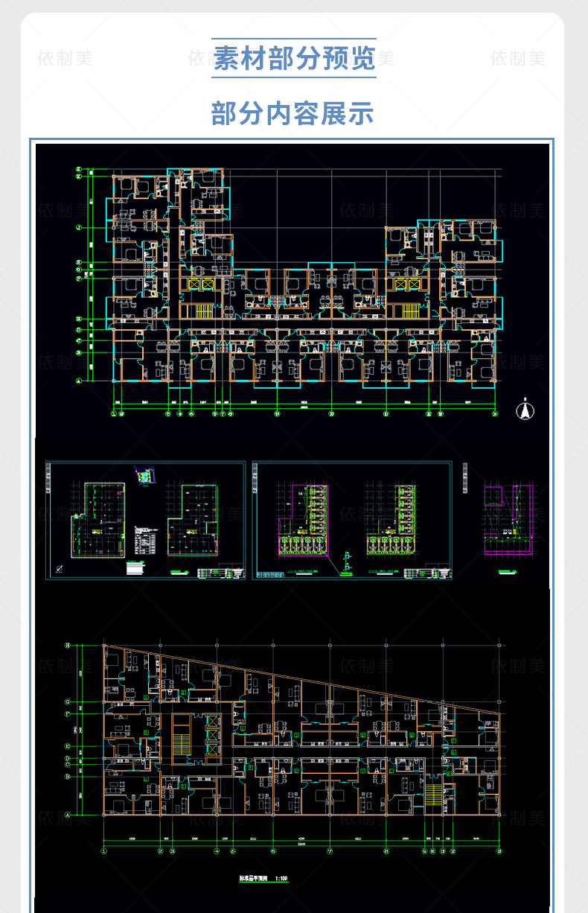Open the center framed sheet with magenta plans
The height and width of the screenshot is (913, 588).
click(x=353, y=521)
